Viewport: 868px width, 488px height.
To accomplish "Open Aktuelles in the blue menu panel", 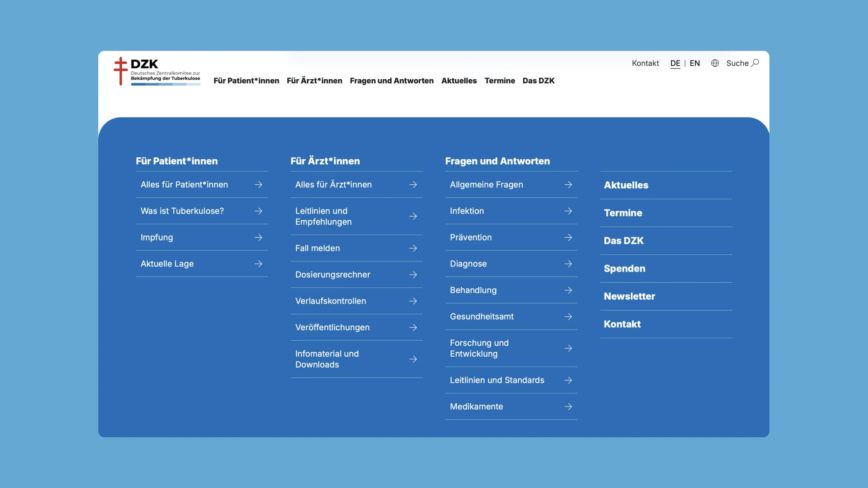I will (x=626, y=185).
